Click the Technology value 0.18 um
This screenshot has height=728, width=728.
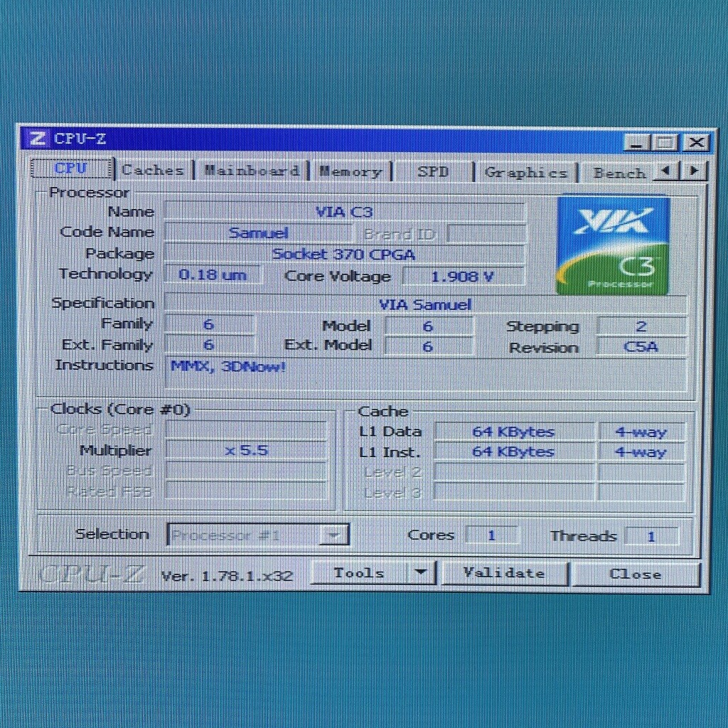pyautogui.click(x=213, y=274)
